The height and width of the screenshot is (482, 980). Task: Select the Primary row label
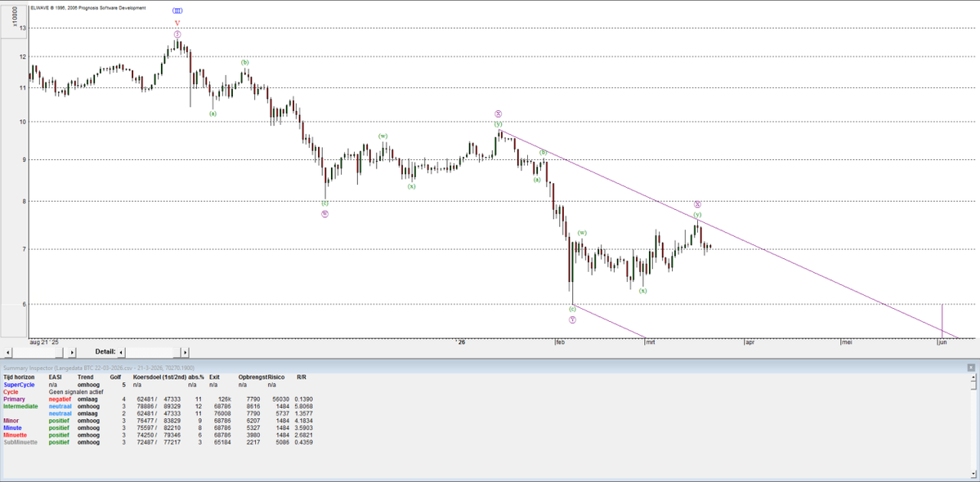pyautogui.click(x=15, y=399)
